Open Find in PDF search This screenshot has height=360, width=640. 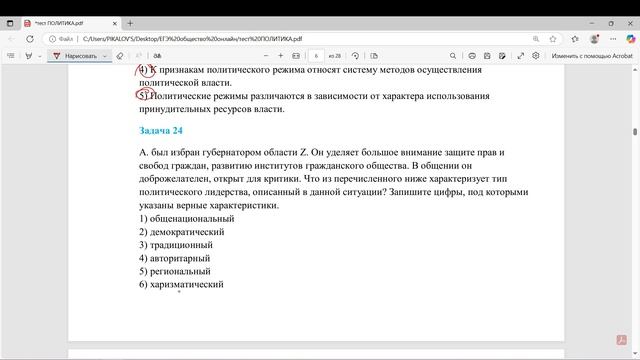(453, 56)
